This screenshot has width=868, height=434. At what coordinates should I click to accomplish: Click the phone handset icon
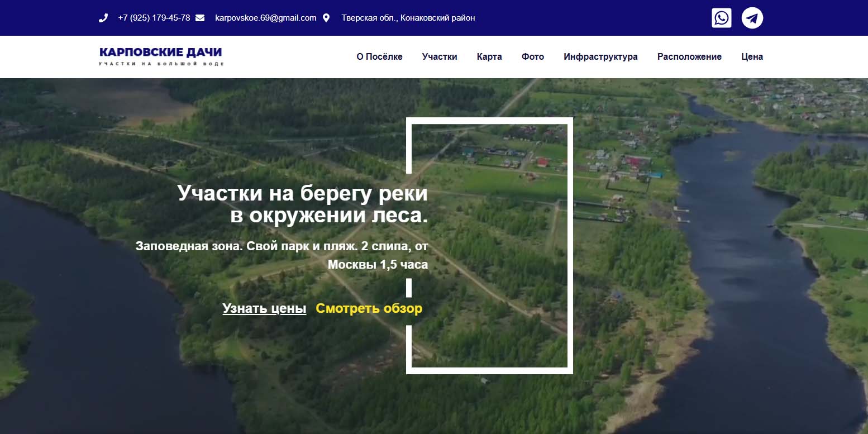point(103,18)
